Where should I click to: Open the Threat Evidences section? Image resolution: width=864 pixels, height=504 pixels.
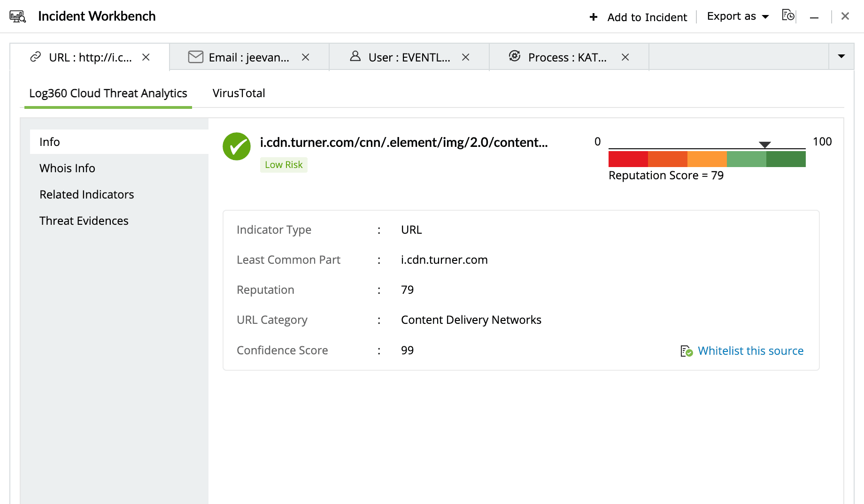84,221
